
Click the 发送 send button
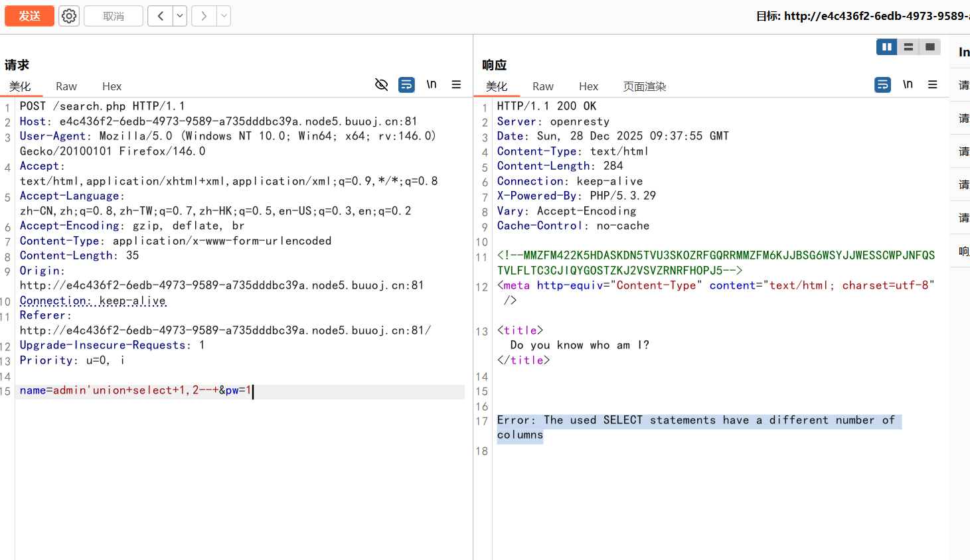point(29,16)
